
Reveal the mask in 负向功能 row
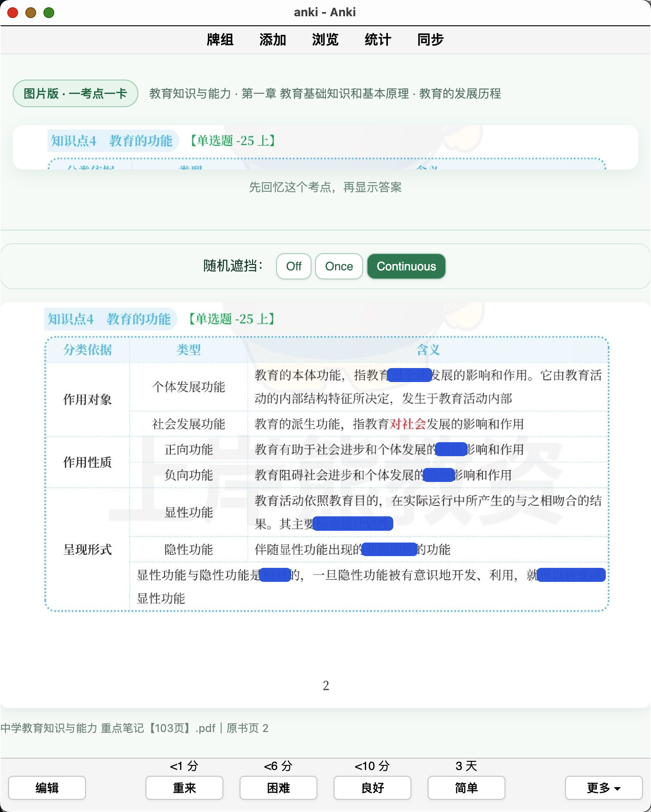[439, 475]
